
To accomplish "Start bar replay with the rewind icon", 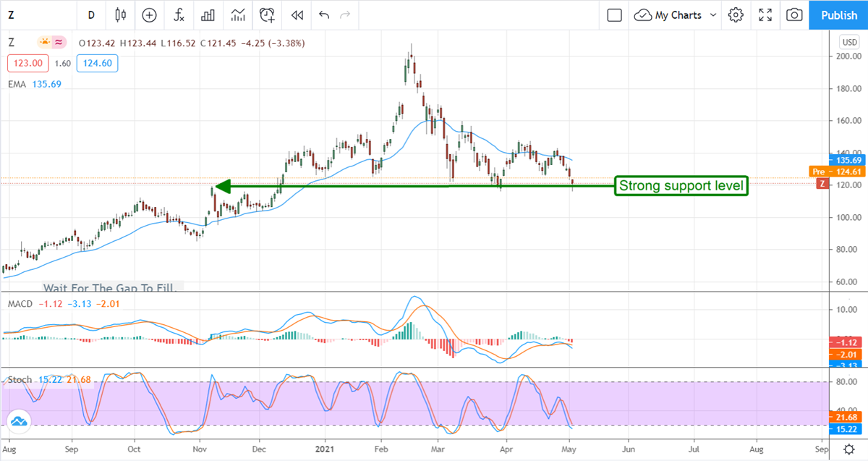I will (297, 14).
